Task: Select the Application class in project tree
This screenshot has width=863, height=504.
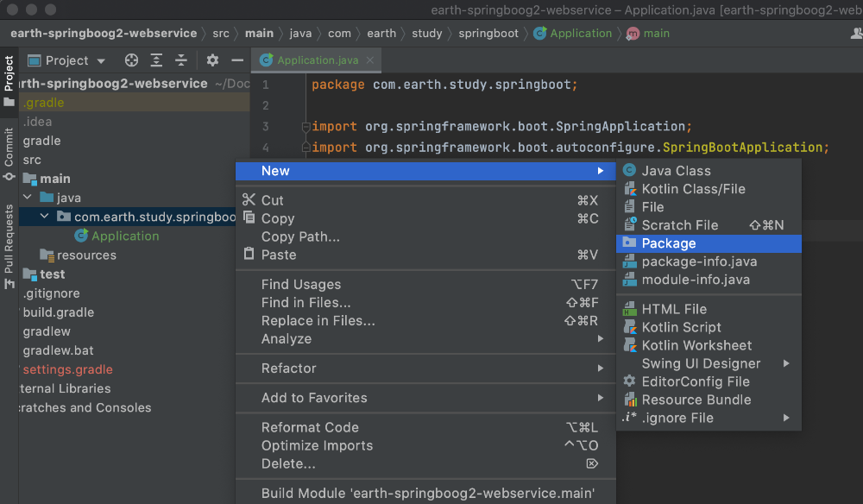Action: pyautogui.click(x=117, y=236)
